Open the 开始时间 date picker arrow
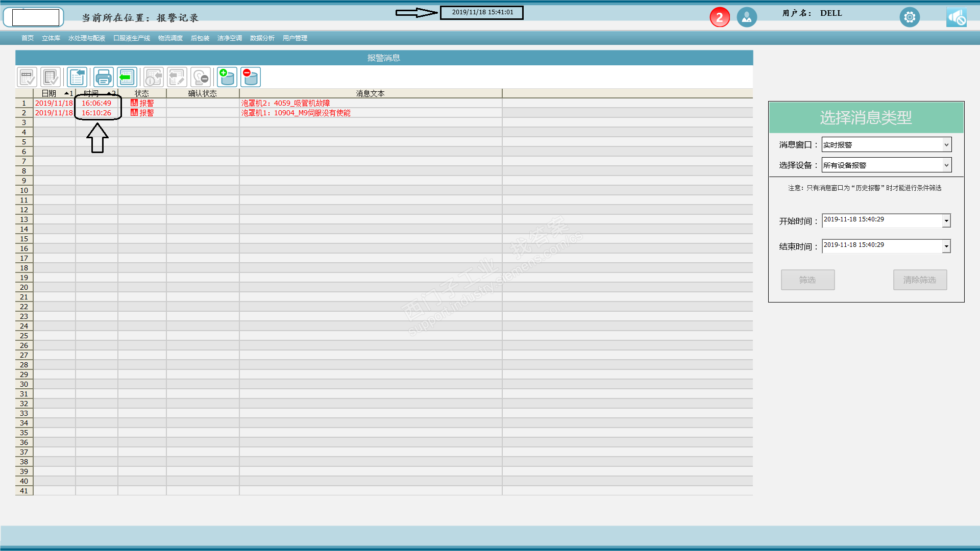980x551 pixels. coord(946,221)
